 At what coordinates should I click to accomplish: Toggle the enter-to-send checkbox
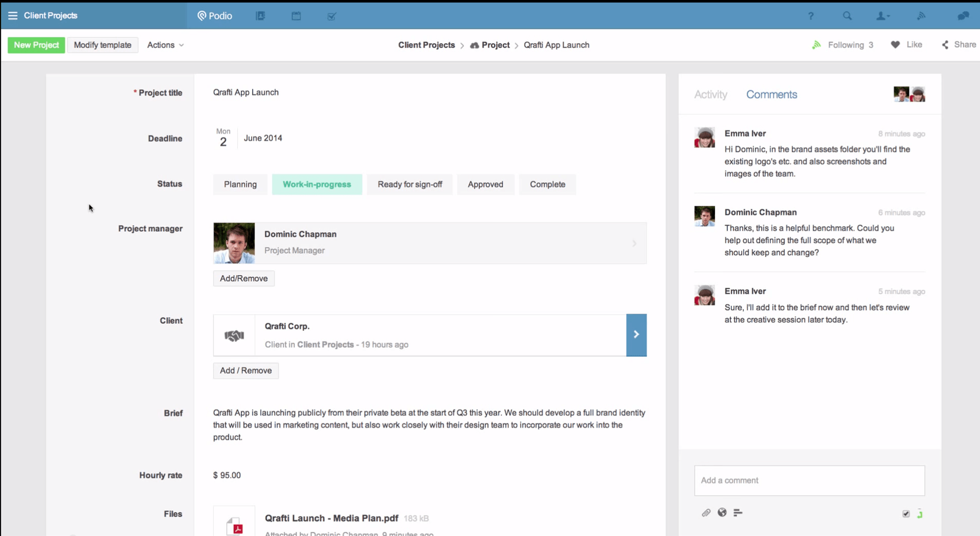point(905,514)
